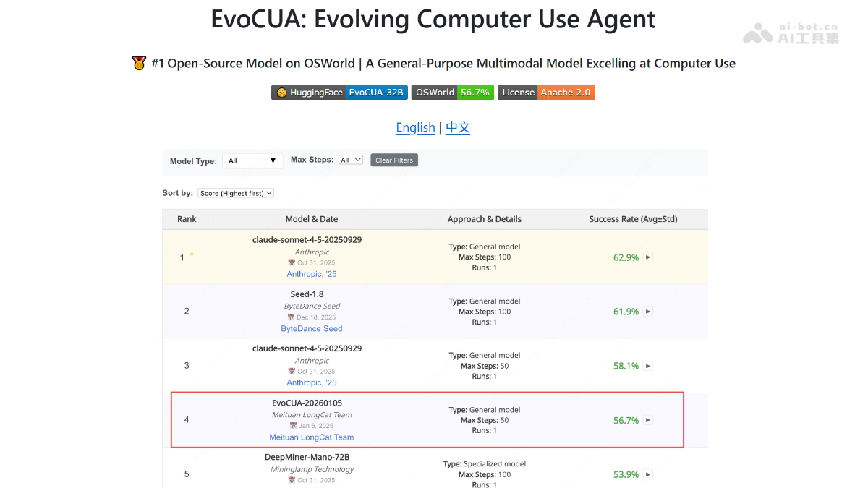Viewport: 868px width, 488px height.
Task: Expand the EvoCUA-20260105 result details
Action: click(x=649, y=420)
